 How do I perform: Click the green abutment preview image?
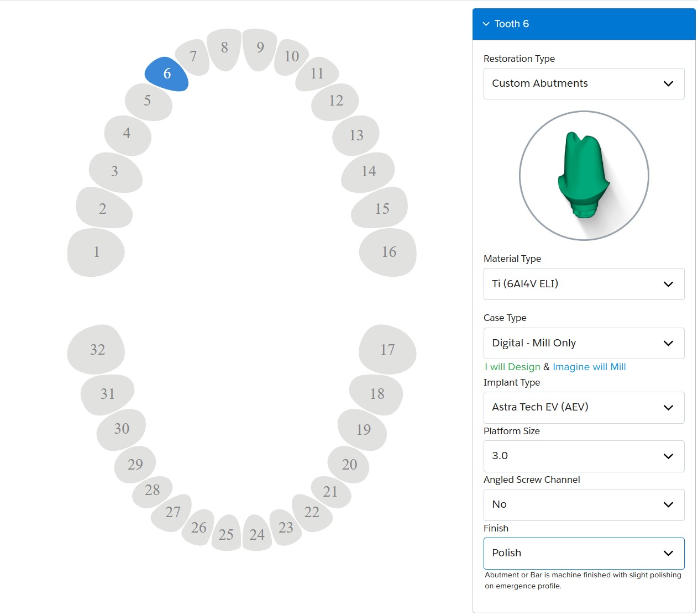(x=584, y=176)
